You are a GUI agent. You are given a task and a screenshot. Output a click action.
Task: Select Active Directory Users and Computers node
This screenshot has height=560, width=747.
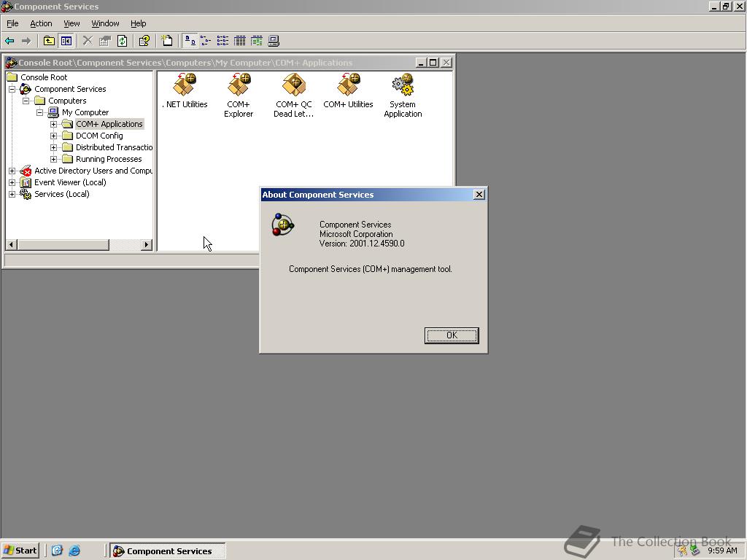tap(93, 171)
